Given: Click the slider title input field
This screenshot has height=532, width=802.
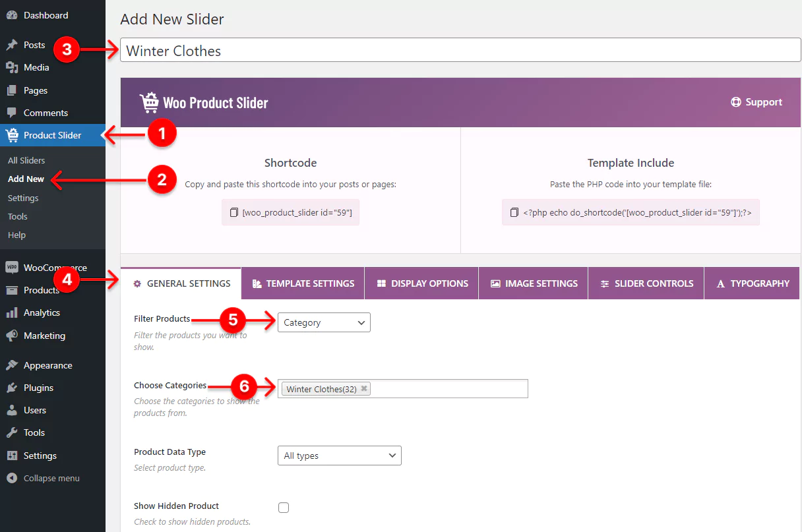Looking at the screenshot, I should coord(460,51).
